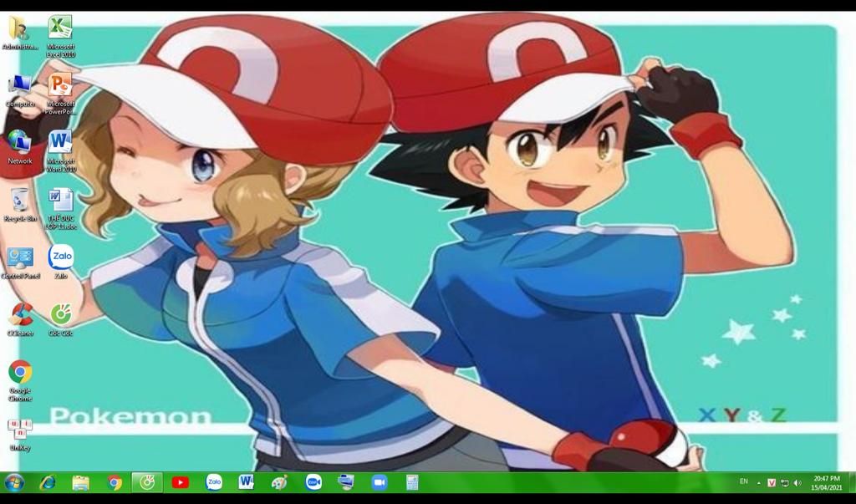This screenshot has height=504, width=856.
Task: Select the Google Chrome desktop shortcut
Action: click(x=20, y=380)
